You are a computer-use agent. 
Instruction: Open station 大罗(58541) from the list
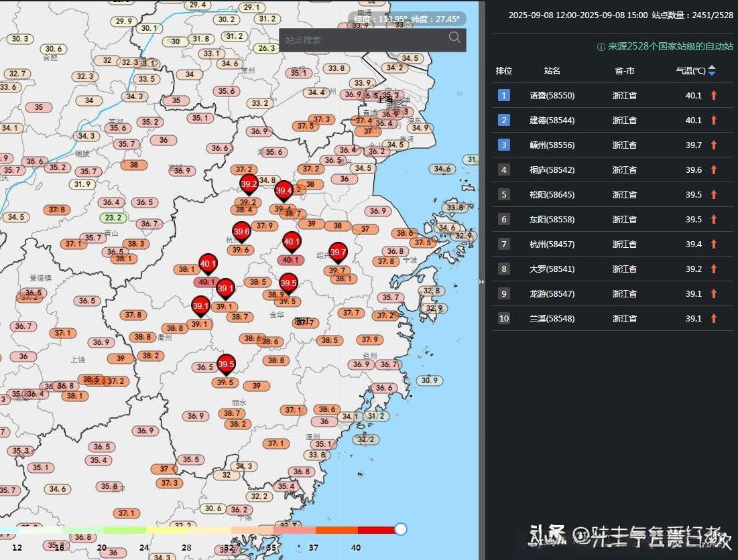click(x=552, y=269)
